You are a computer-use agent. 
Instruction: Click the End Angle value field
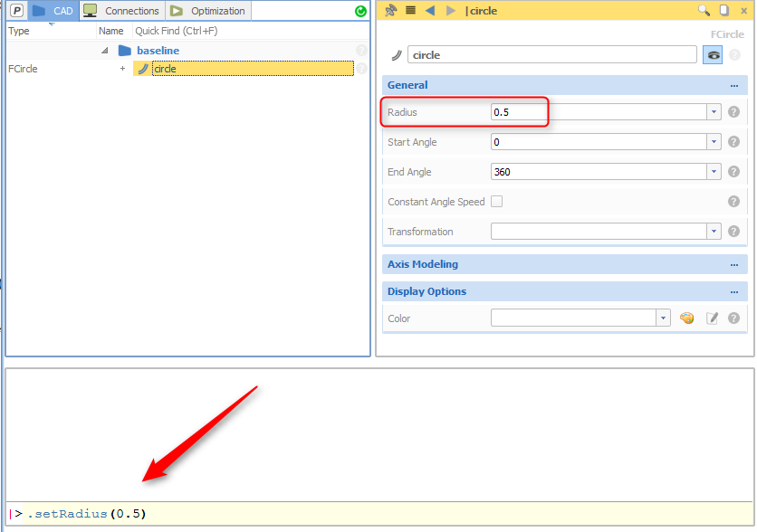coord(599,172)
